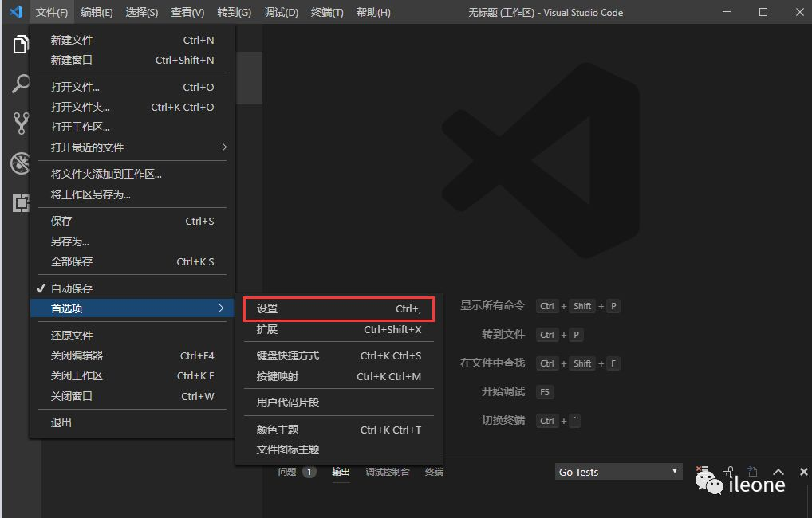
Task: Choose 新建文件 from the File menu
Action: pyautogui.click(x=132, y=40)
